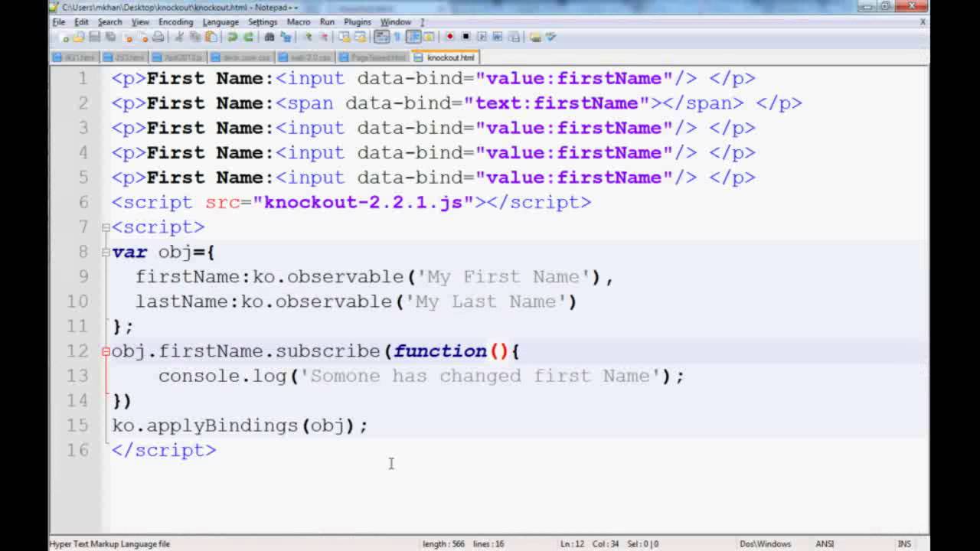Open the Macro menu
980x551 pixels.
[x=299, y=21]
